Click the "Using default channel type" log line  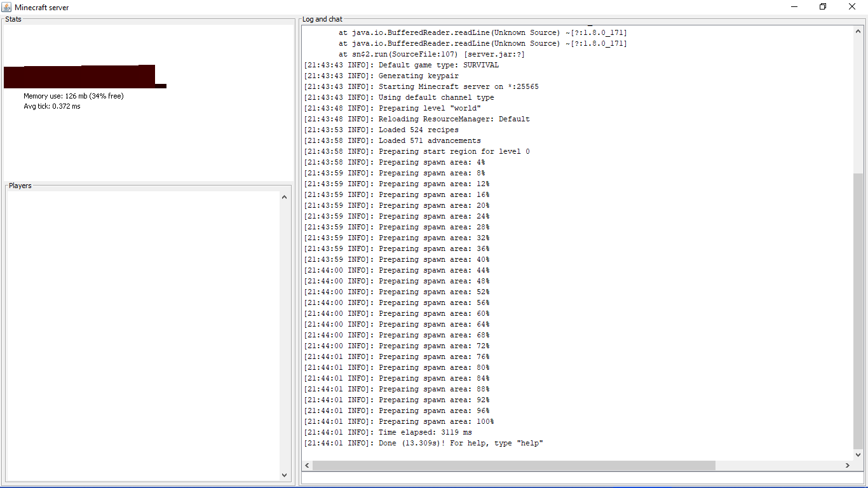(399, 97)
